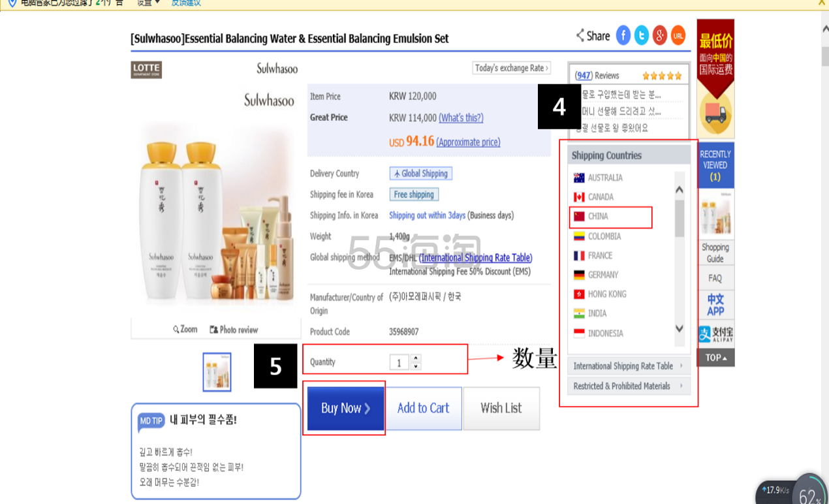The height and width of the screenshot is (504, 829).
Task: Click the MD TIP badge
Action: (x=151, y=421)
